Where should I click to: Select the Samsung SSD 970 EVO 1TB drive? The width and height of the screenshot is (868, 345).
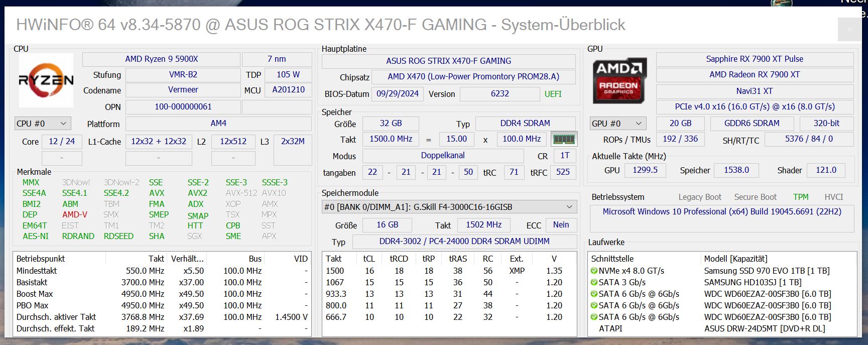(722, 271)
